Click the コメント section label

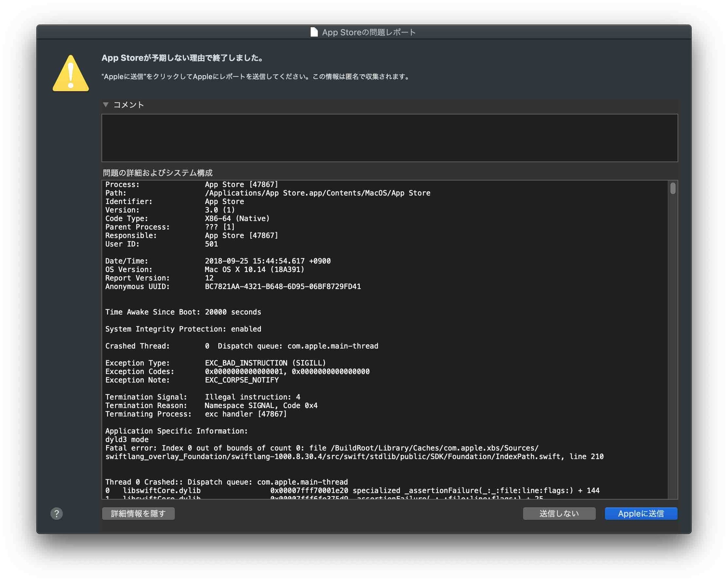pyautogui.click(x=129, y=105)
